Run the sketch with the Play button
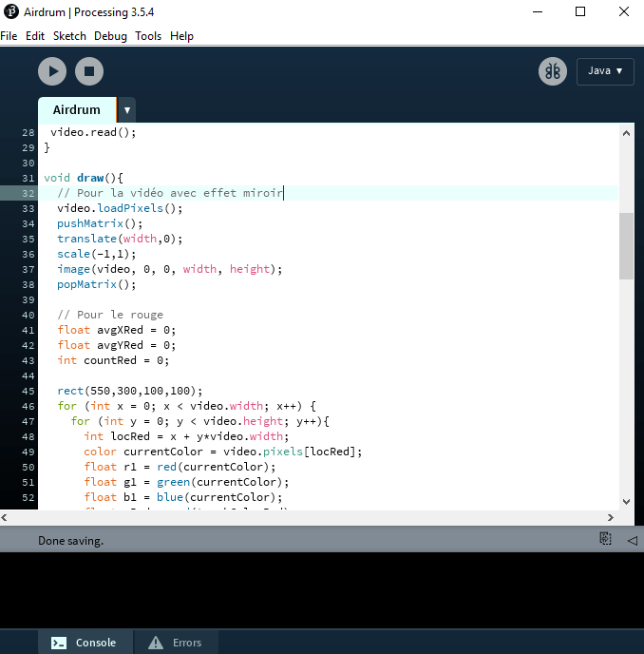Screen dimensions: 644x654 click(x=52, y=71)
